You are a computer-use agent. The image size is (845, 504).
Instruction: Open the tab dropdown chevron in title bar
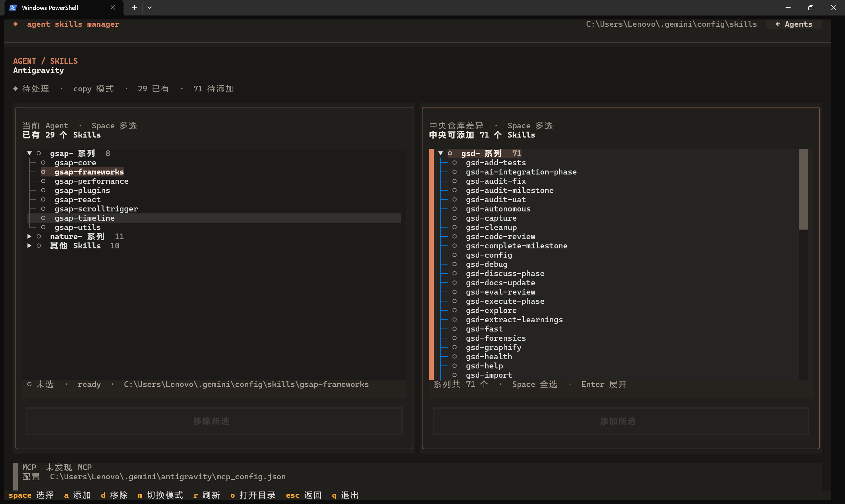tap(150, 8)
